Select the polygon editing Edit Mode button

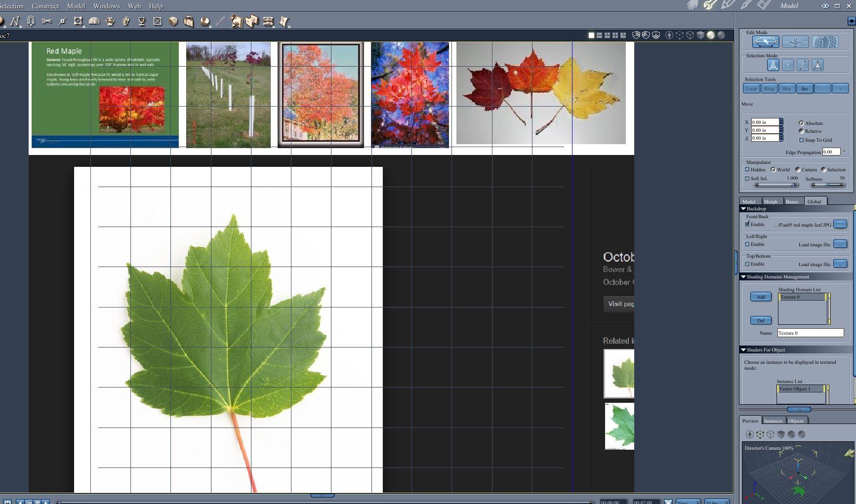(766, 42)
